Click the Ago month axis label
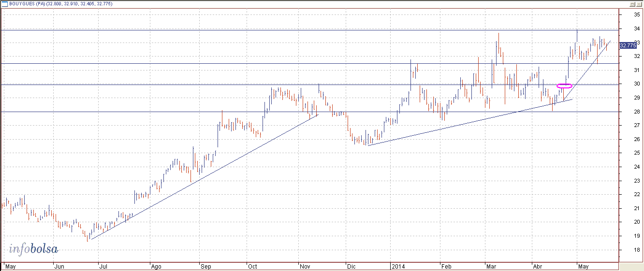The image size is (644, 271). [156, 266]
